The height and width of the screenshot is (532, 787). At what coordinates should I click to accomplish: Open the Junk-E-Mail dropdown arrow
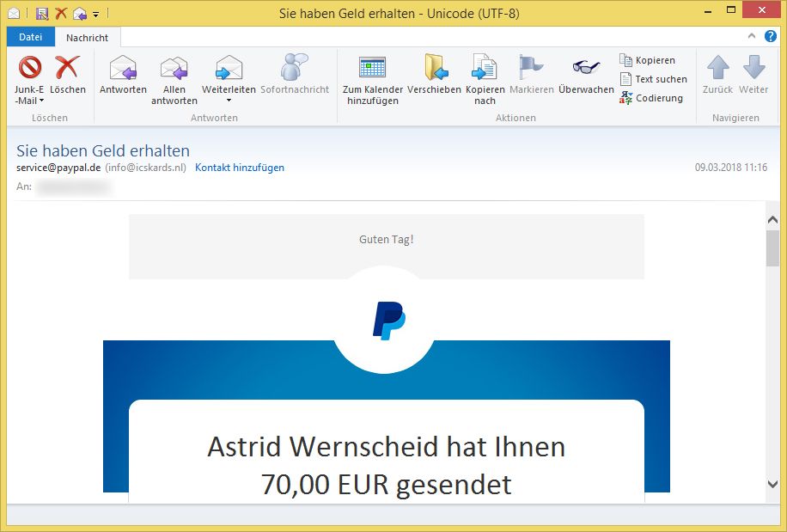tap(41, 101)
